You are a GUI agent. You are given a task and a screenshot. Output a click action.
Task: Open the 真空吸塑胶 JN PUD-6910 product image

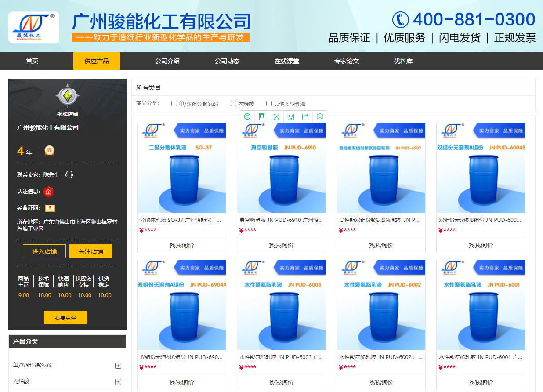282,168
